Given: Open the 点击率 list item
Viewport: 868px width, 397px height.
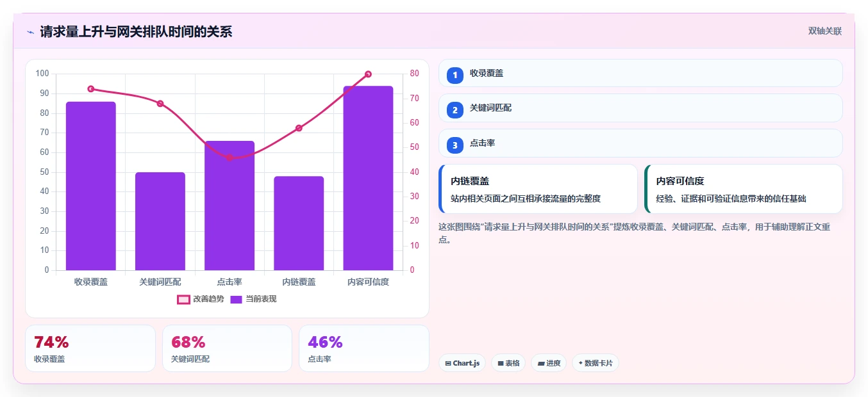Looking at the screenshot, I should [x=640, y=143].
